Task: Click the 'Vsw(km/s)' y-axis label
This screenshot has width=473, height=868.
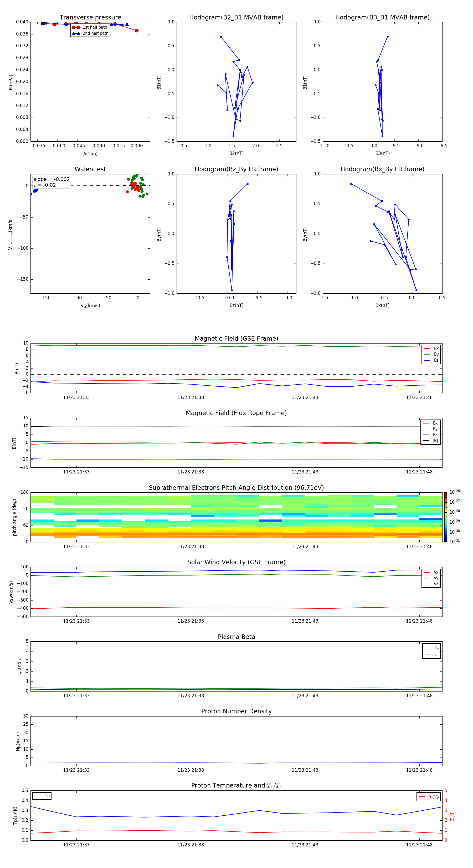Action: click(11, 592)
